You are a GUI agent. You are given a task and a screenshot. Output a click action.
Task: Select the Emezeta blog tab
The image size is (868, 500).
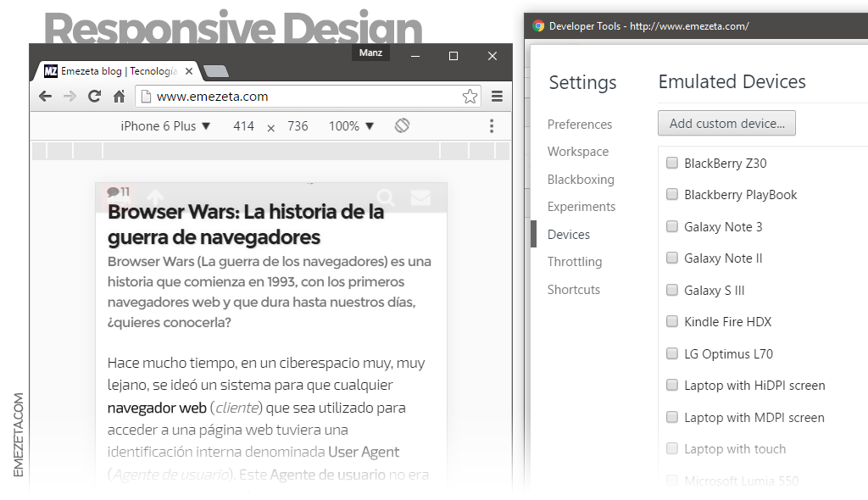pyautogui.click(x=116, y=71)
